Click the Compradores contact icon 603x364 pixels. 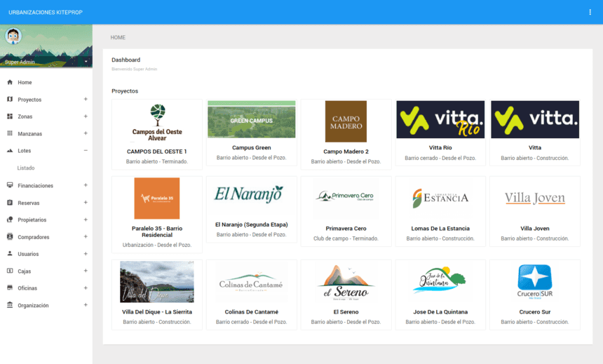coord(10,236)
